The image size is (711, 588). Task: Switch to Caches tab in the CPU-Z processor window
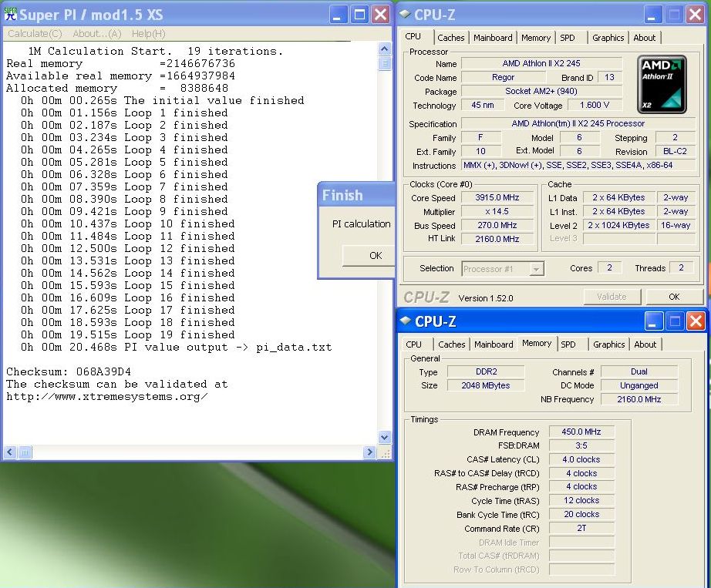[451, 38]
